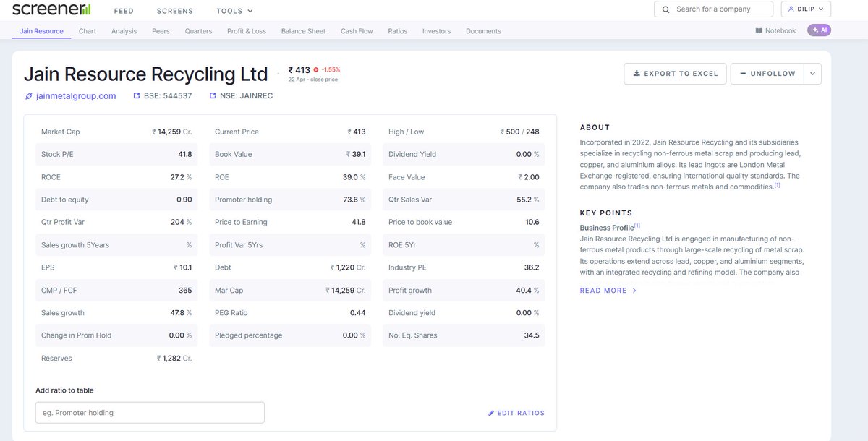Click the EPS value 10.1
Screen dimensions: 868x441
(183, 267)
